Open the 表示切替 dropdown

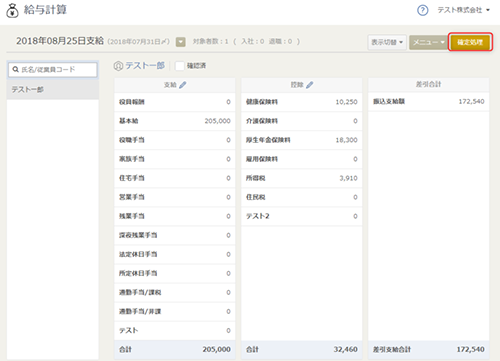[387, 42]
